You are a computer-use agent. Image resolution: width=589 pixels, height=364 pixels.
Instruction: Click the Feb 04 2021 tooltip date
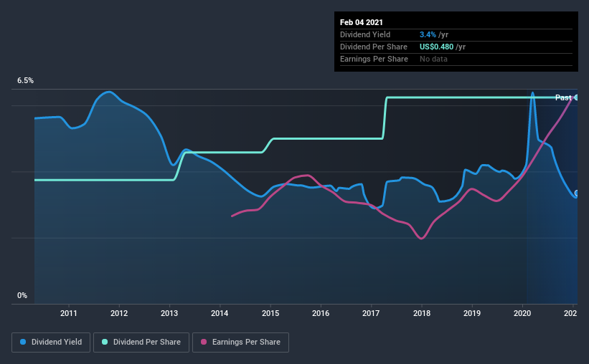(362, 22)
